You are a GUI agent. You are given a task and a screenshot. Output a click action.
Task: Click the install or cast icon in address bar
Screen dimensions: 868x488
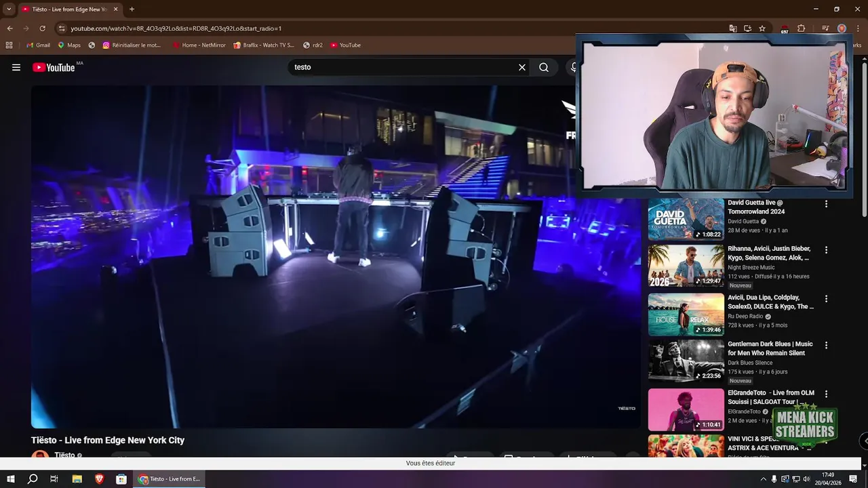(x=747, y=28)
